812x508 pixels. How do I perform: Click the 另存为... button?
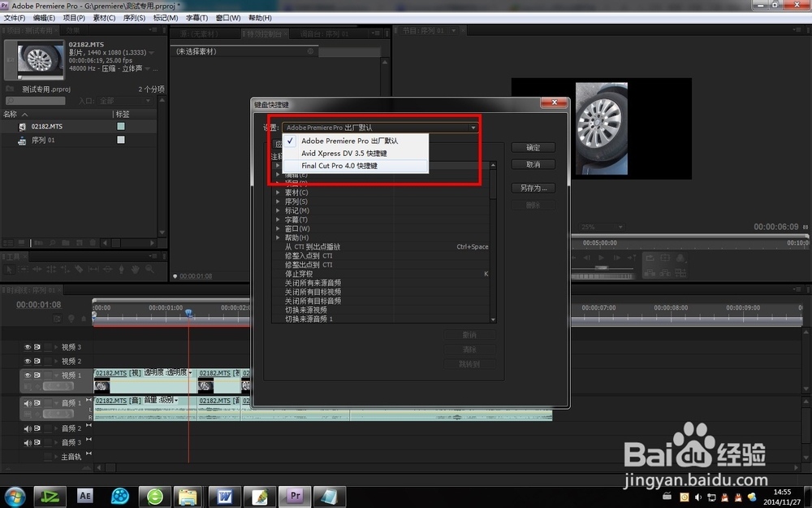533,189
